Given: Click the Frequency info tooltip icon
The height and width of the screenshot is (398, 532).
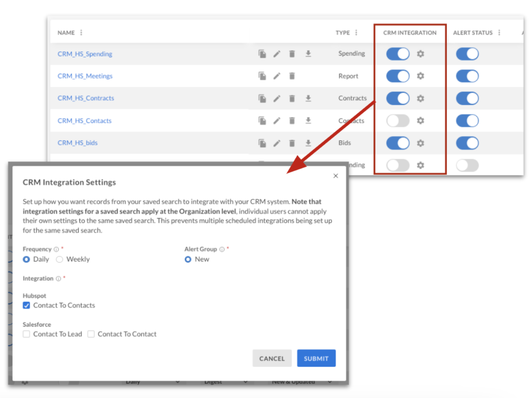Looking at the screenshot, I should (56, 249).
